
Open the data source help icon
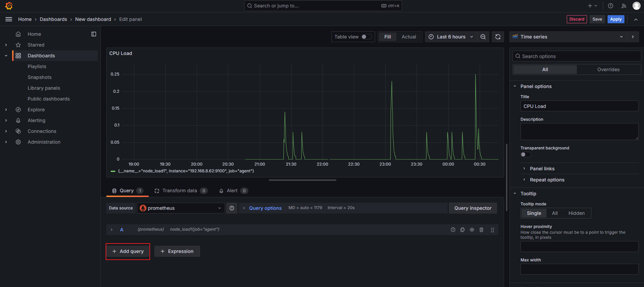coord(232,208)
